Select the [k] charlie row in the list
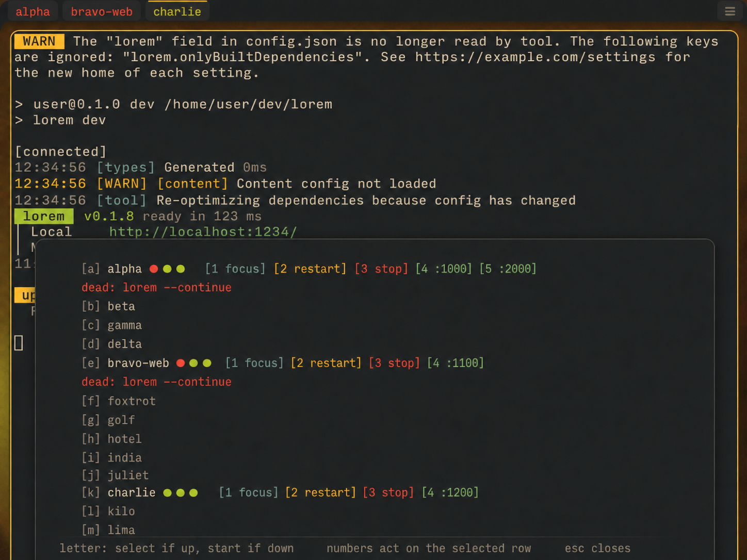 point(119,492)
